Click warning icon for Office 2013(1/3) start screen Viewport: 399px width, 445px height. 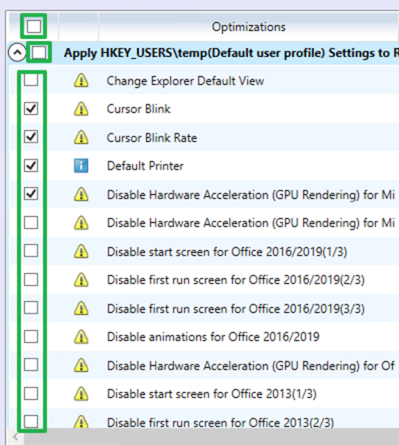[81, 394]
